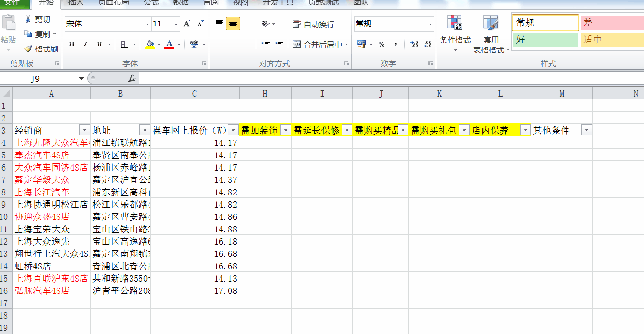
Task: Apply comma thousands separator style
Action: coord(395,45)
